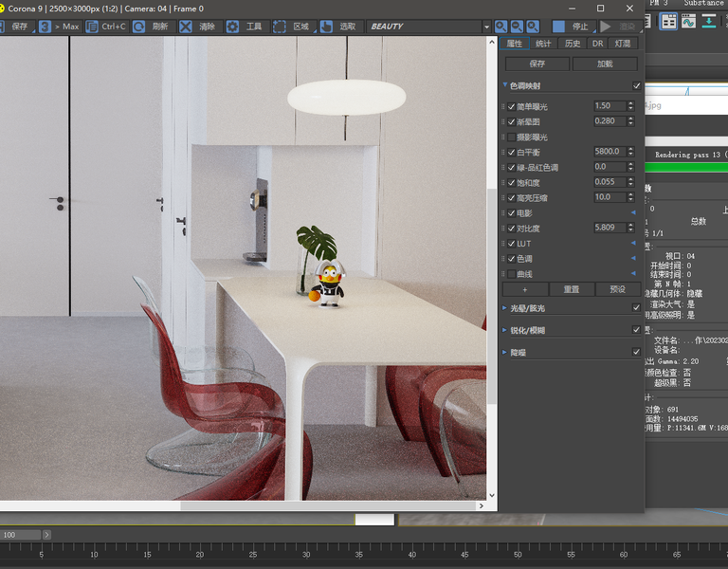
Task: Expand the 降噪 section
Action: point(504,352)
